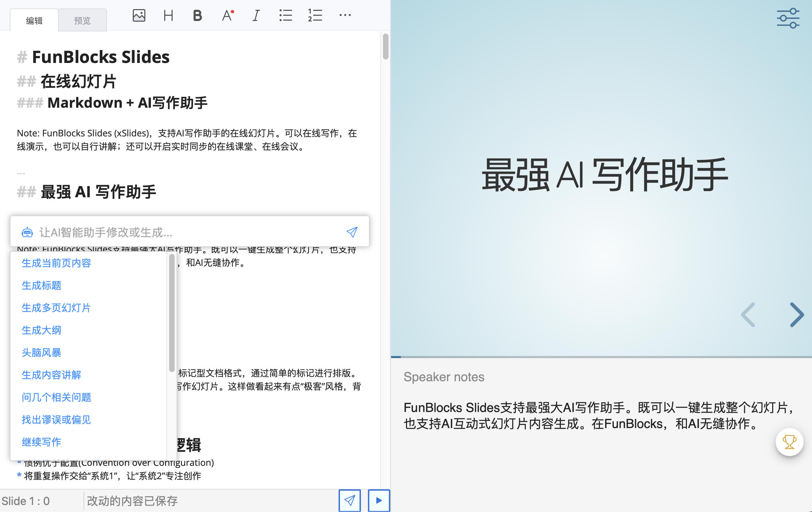Click the AI robot icon in prompt box
The height and width of the screenshot is (512, 812).
[x=27, y=232]
